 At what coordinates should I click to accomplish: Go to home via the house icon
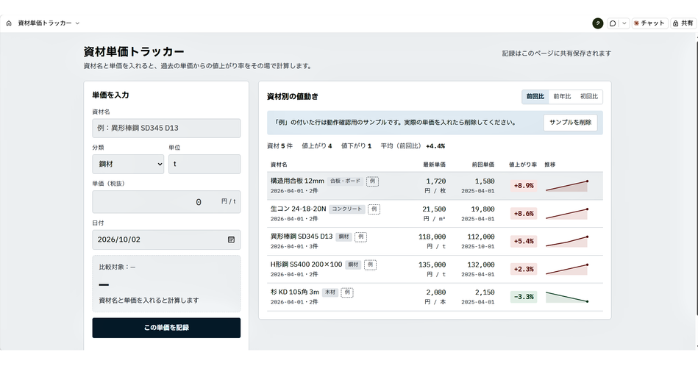(8, 23)
